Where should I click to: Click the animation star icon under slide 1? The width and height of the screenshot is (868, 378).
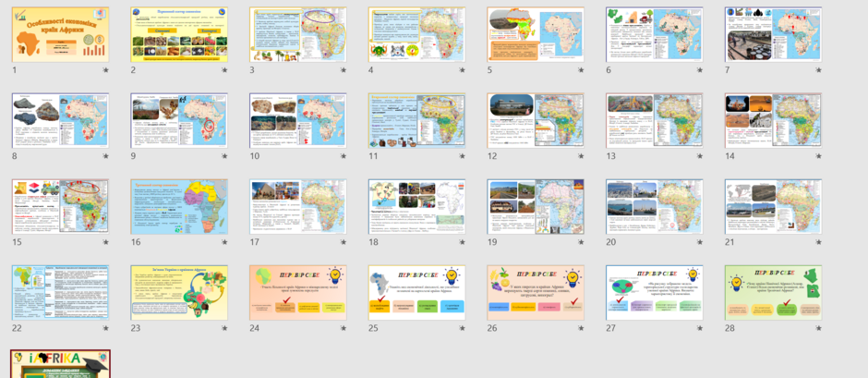106,70
